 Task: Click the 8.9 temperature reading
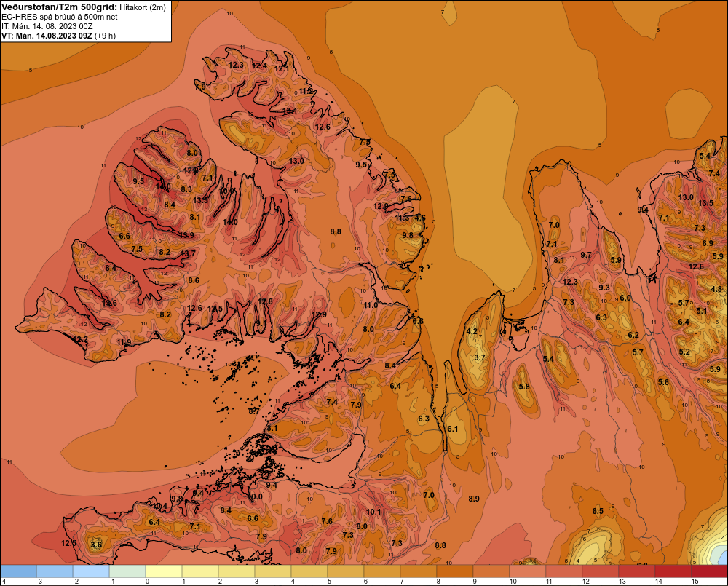click(474, 499)
